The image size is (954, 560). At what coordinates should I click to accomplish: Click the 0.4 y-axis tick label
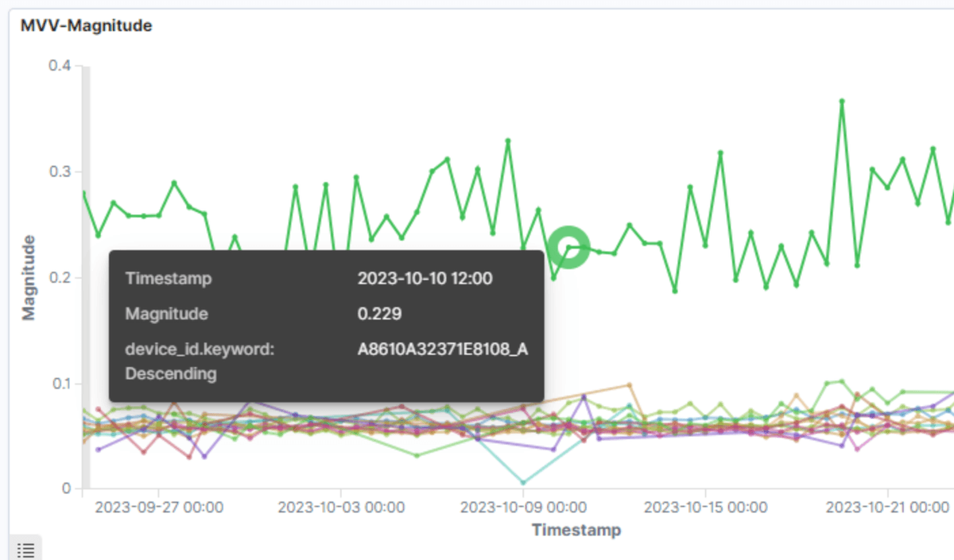60,66
